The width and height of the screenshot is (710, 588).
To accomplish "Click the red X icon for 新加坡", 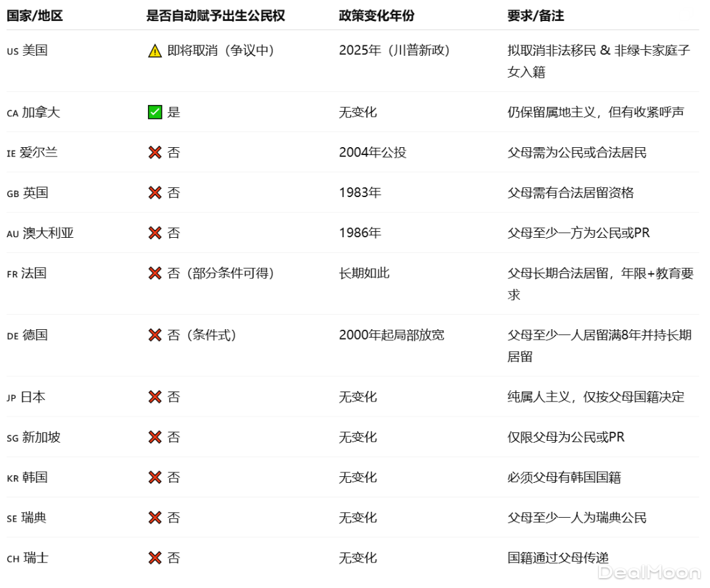I will click(x=155, y=437).
